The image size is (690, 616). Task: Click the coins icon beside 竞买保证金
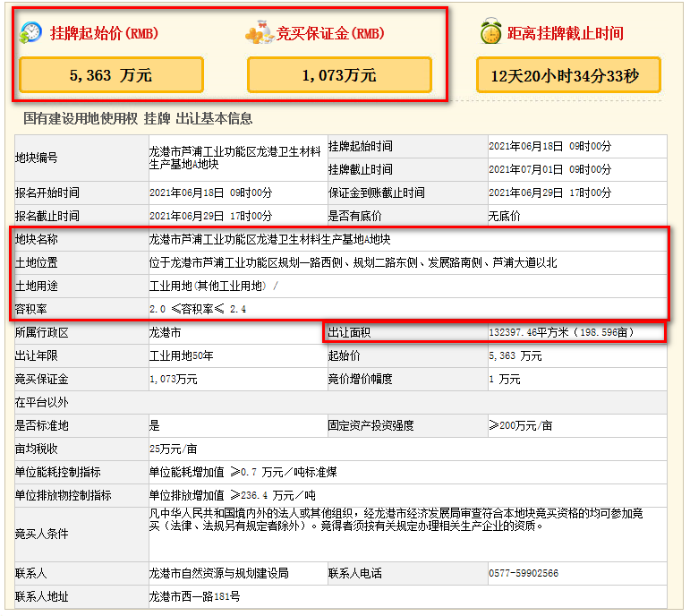click(260, 32)
